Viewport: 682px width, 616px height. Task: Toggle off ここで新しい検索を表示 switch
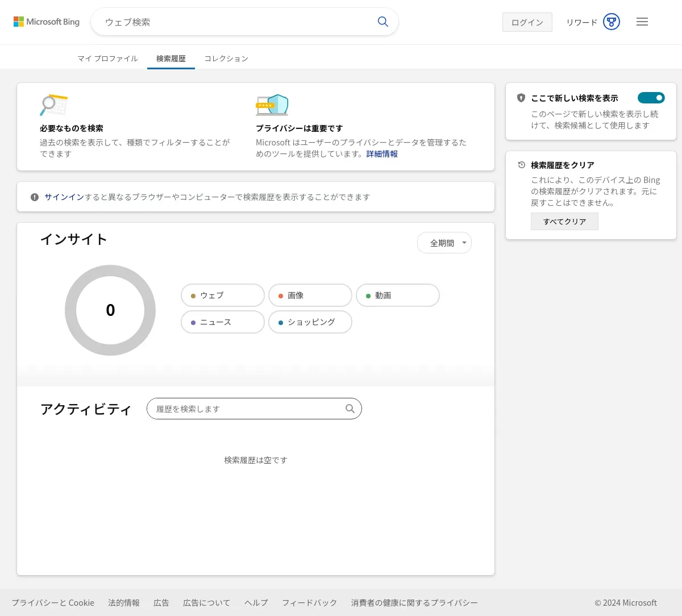651,98
